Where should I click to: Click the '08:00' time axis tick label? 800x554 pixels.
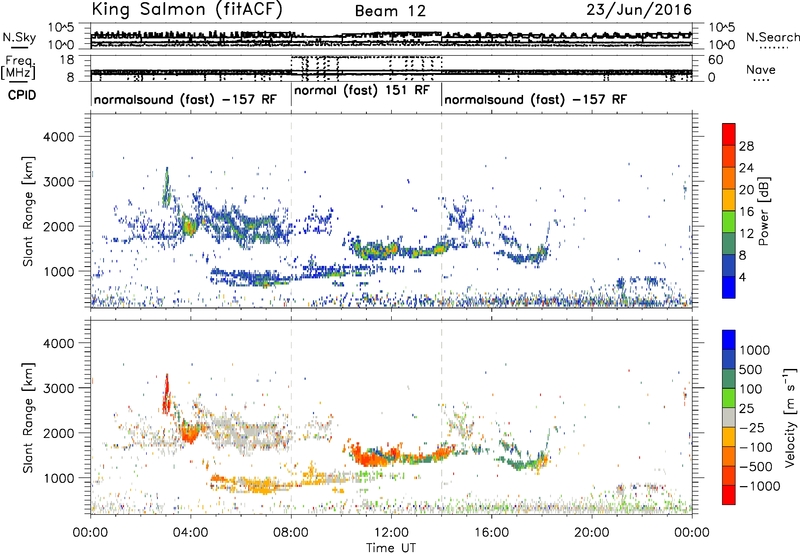(291, 533)
